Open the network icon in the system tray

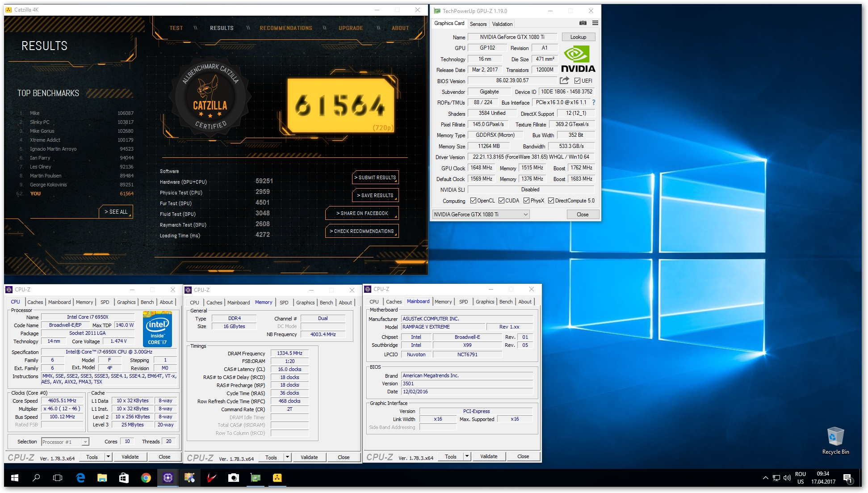776,478
